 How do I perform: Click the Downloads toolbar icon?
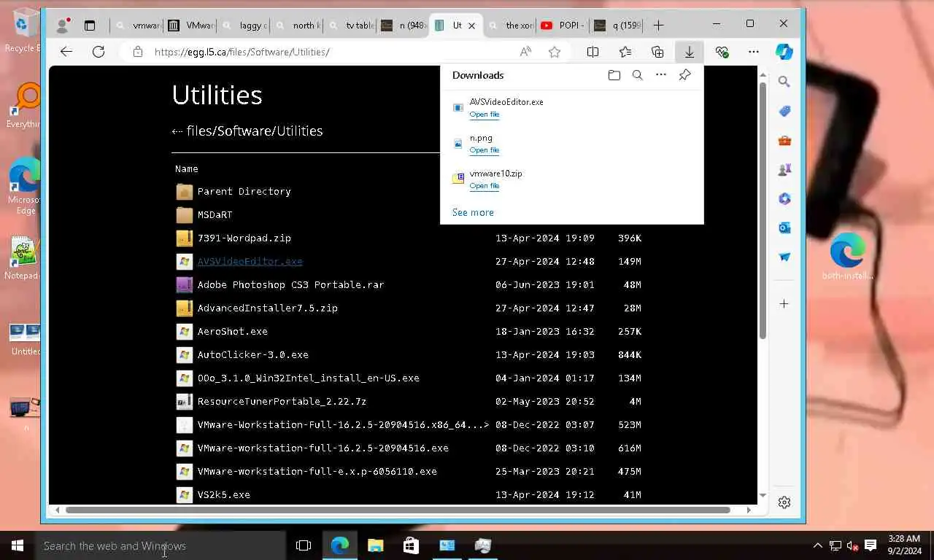click(x=689, y=52)
